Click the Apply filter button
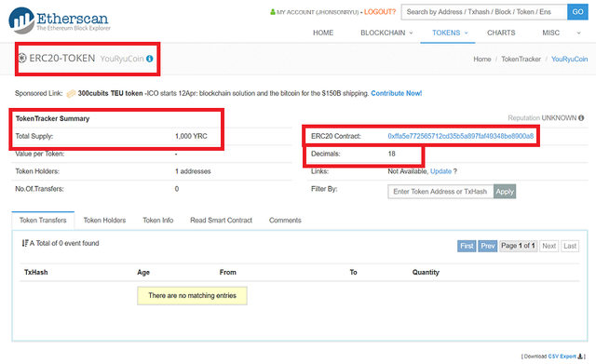The height and width of the screenshot is (364, 596). click(x=505, y=192)
